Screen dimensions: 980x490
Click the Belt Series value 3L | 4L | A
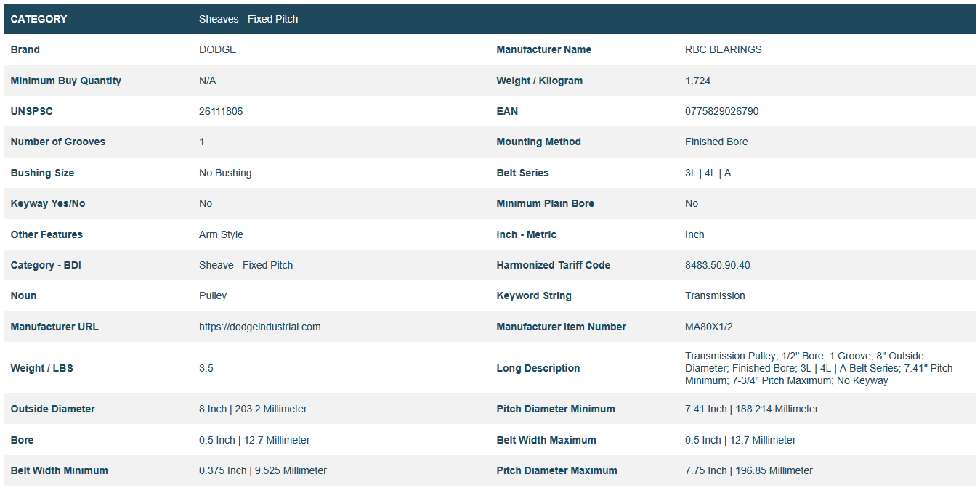(708, 173)
